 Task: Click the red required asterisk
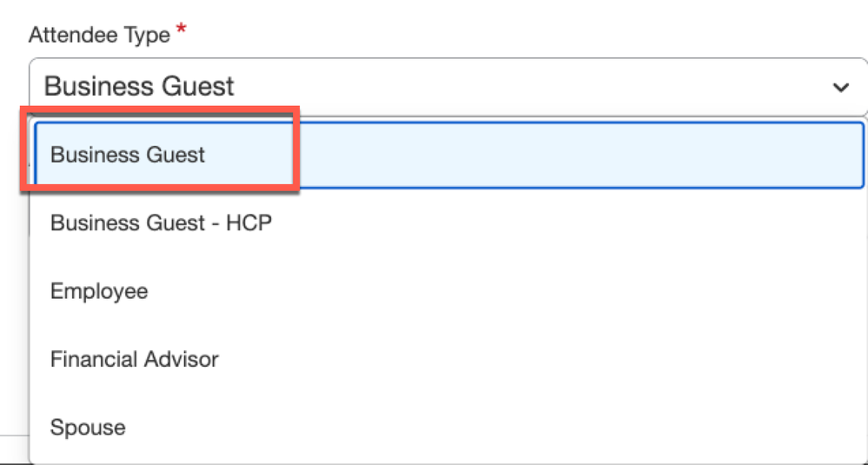click(180, 30)
